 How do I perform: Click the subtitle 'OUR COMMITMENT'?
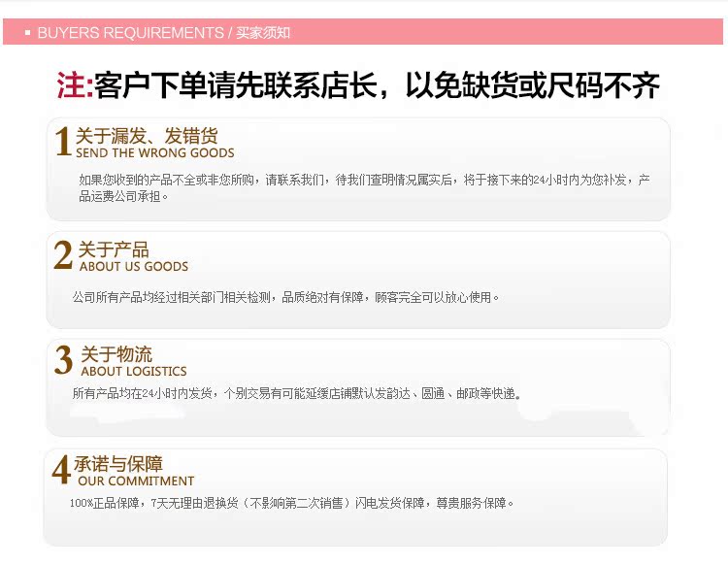point(136,481)
